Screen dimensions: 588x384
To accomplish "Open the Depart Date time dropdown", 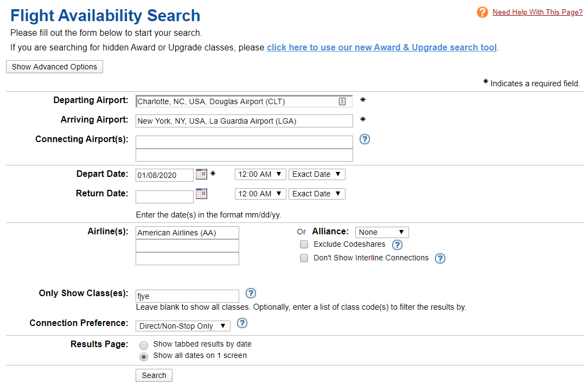I will click(260, 174).
